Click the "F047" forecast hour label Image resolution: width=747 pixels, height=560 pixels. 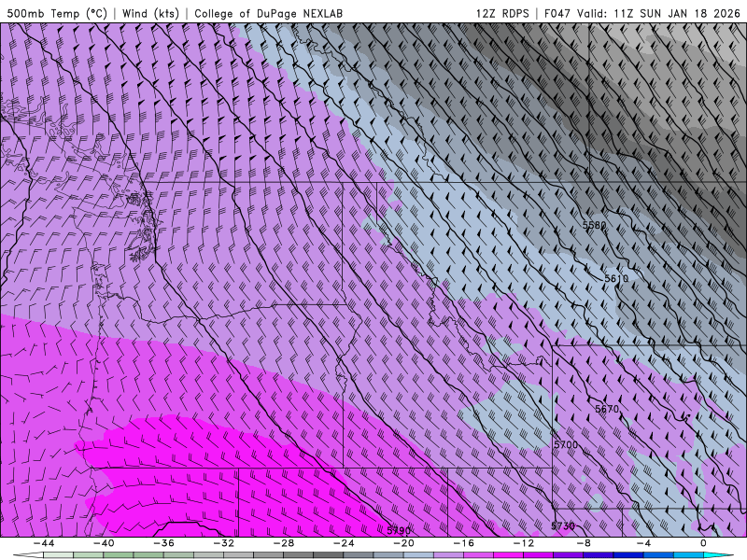557,13
